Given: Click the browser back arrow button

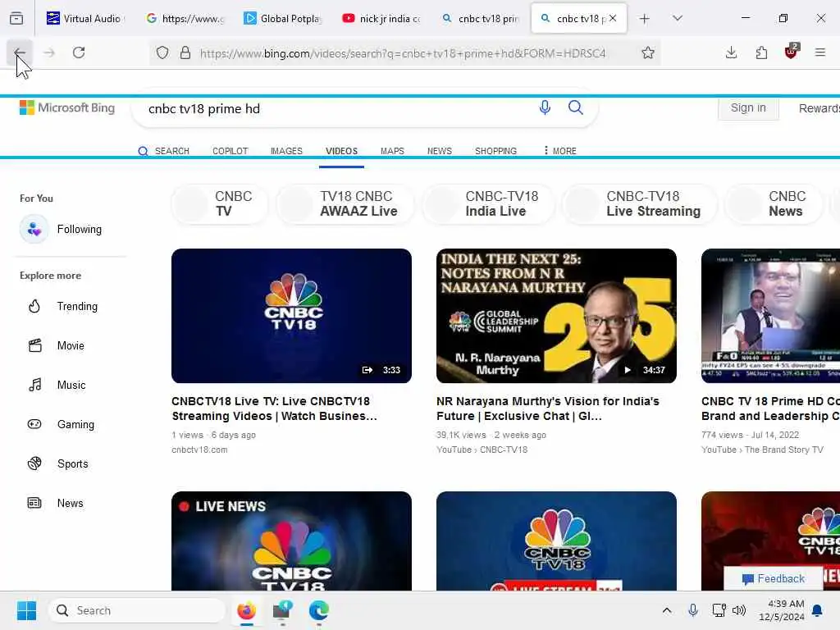Looking at the screenshot, I should click(20, 52).
